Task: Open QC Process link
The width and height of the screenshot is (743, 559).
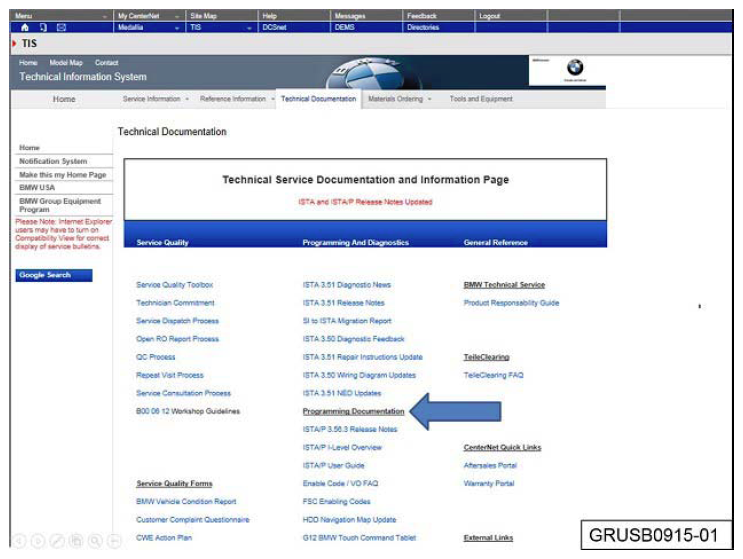Action: 155,357
